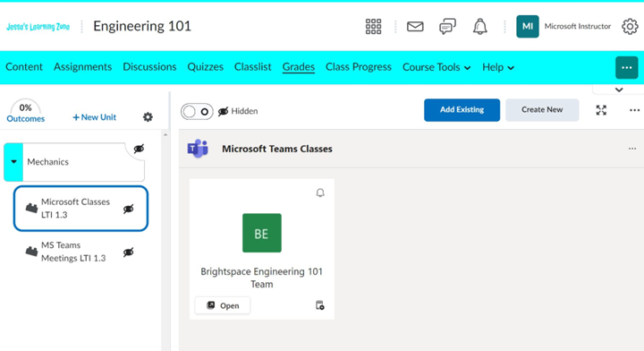The width and height of the screenshot is (644, 351).
Task: Click the unit settings gear beside New Unit
Action: pos(148,117)
